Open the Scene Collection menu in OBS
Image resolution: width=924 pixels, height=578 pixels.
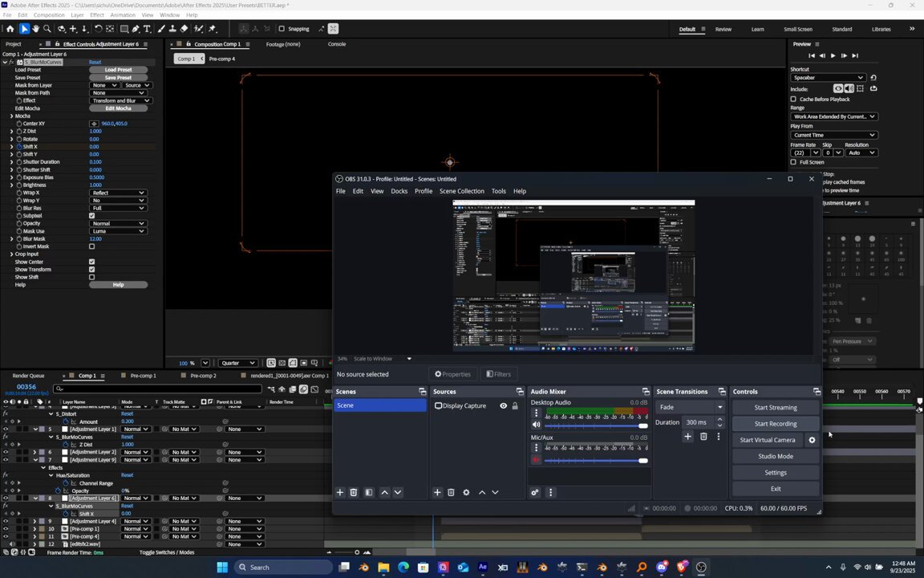[461, 191]
